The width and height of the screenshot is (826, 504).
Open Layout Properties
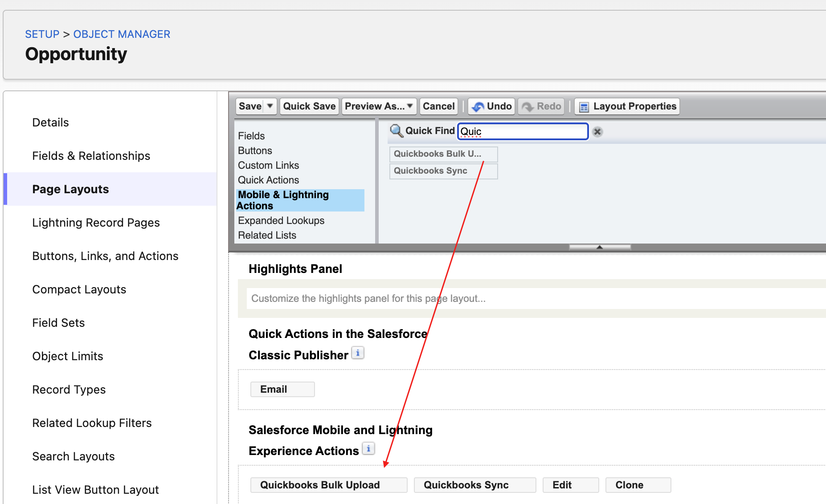(x=627, y=106)
